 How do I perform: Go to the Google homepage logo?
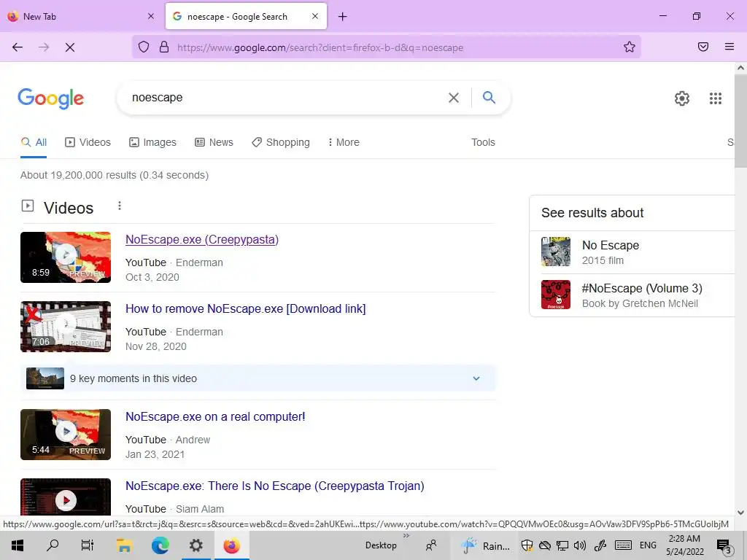[x=50, y=98]
